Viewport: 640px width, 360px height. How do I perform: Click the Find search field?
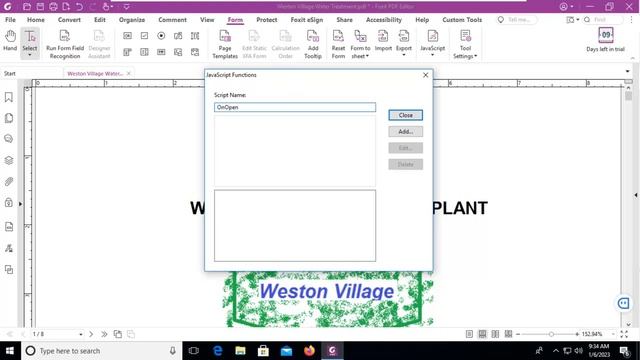point(603,20)
